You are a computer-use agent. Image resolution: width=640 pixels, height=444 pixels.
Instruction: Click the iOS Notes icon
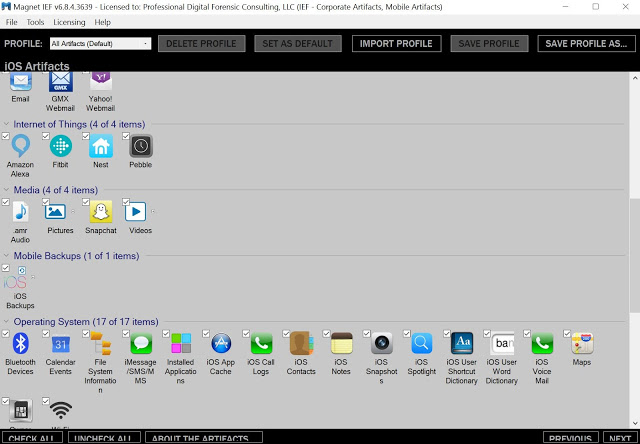(341, 343)
